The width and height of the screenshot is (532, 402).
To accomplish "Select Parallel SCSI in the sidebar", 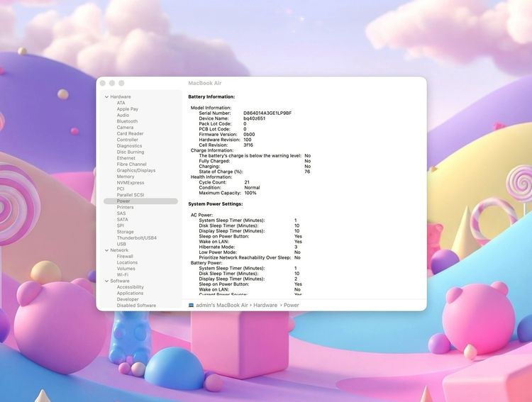I will point(131,195).
